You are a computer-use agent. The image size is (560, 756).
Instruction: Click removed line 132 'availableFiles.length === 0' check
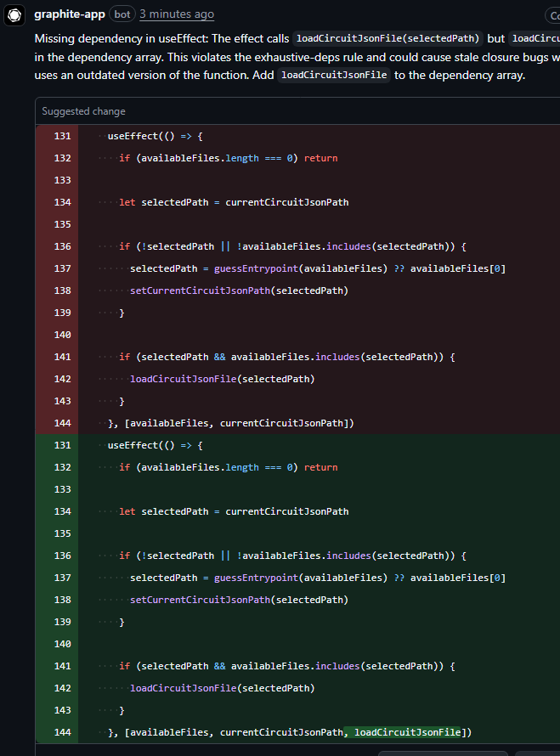click(217, 158)
